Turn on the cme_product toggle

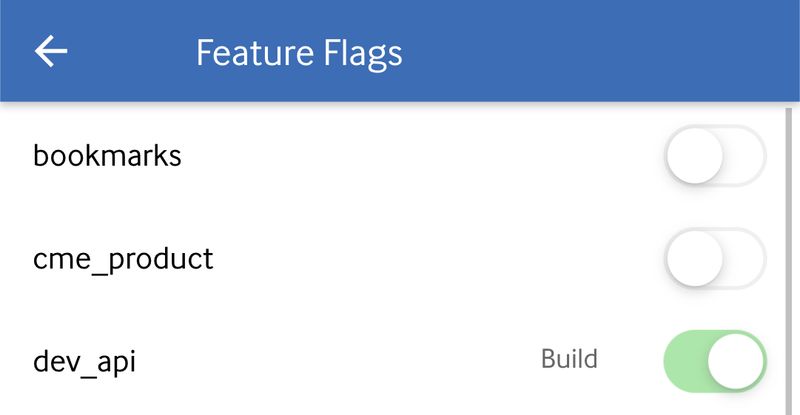coord(714,259)
